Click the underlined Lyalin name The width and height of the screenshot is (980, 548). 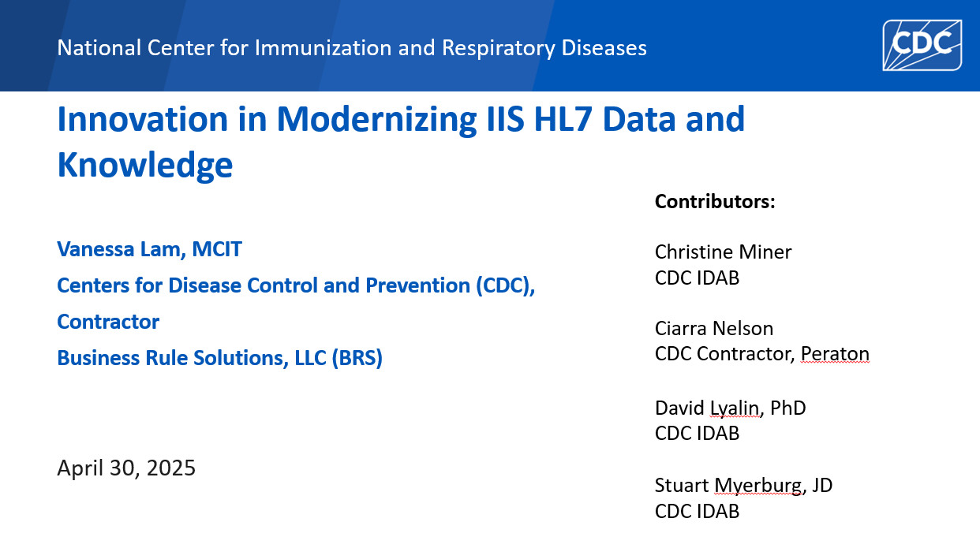coord(733,408)
